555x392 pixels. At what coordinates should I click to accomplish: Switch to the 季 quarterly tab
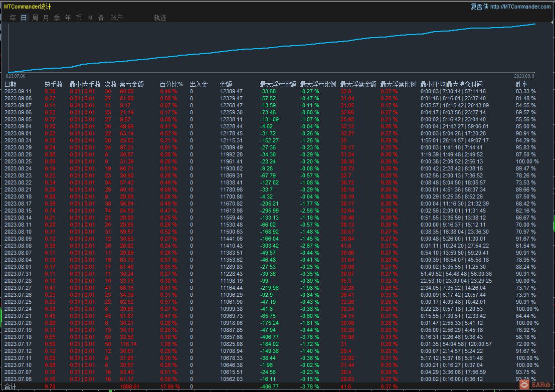[57, 18]
